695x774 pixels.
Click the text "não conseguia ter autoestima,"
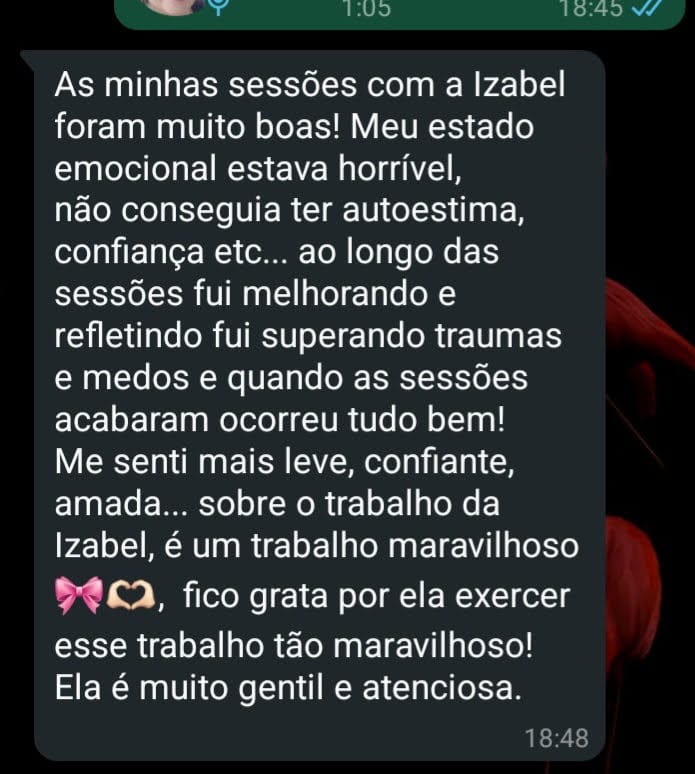coord(289,210)
